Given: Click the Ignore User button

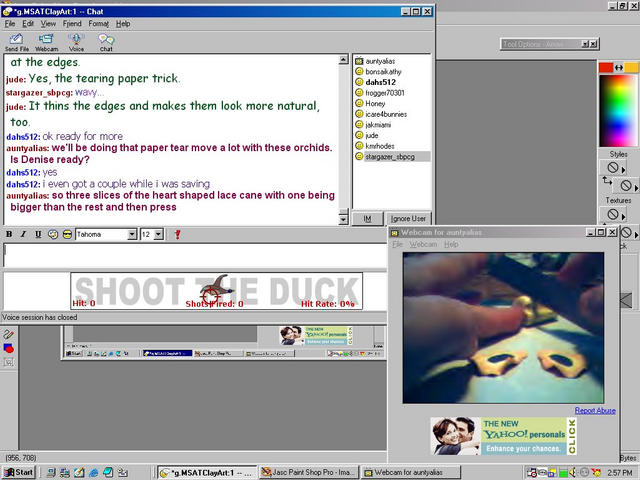Looking at the screenshot, I should (408, 219).
